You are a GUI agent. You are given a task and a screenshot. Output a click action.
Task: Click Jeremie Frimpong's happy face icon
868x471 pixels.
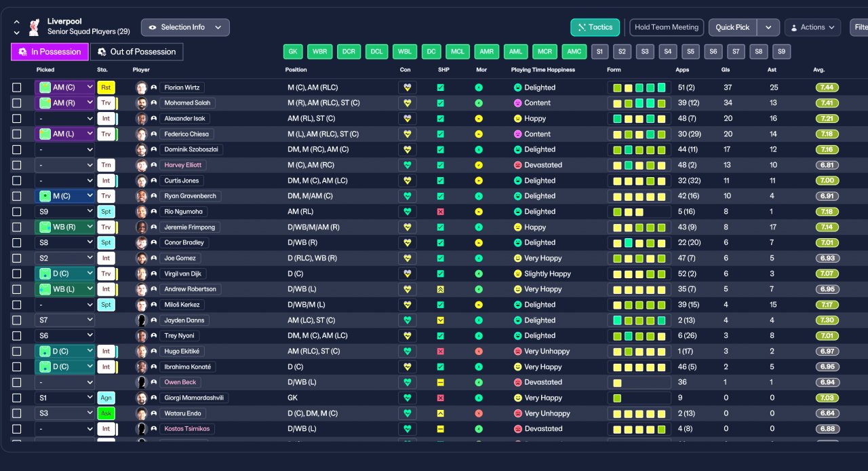click(x=517, y=227)
